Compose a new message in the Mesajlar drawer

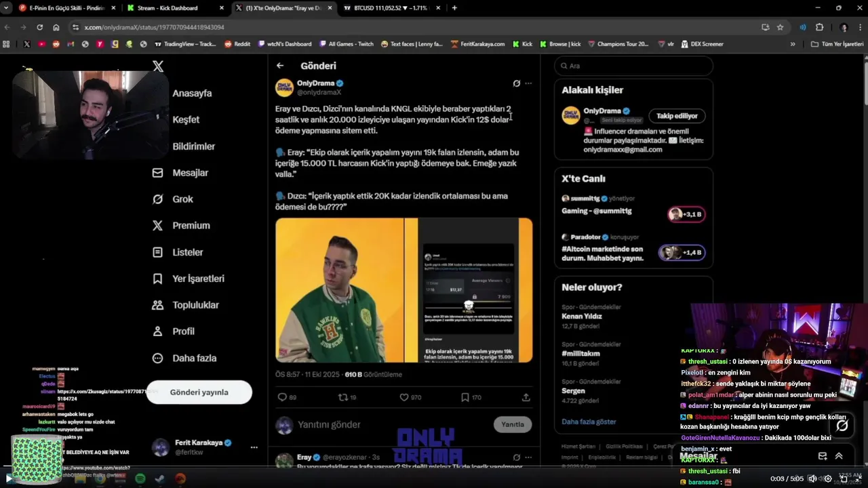(823, 456)
